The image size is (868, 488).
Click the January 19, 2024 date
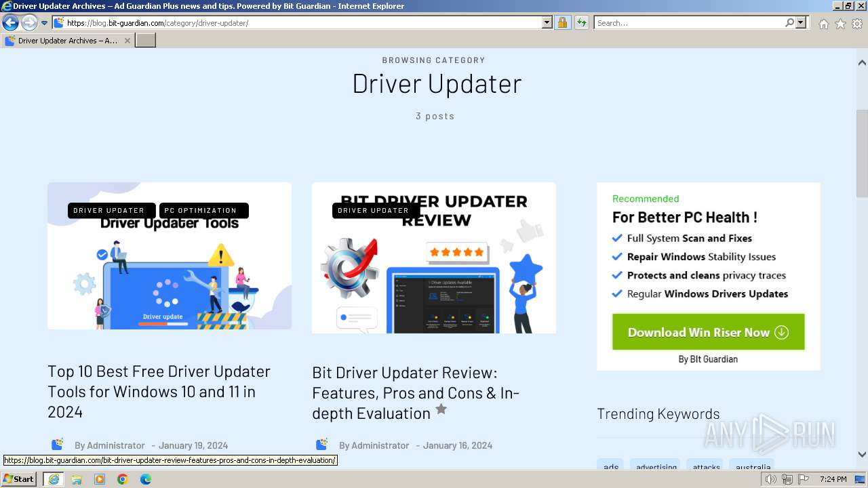coord(193,445)
